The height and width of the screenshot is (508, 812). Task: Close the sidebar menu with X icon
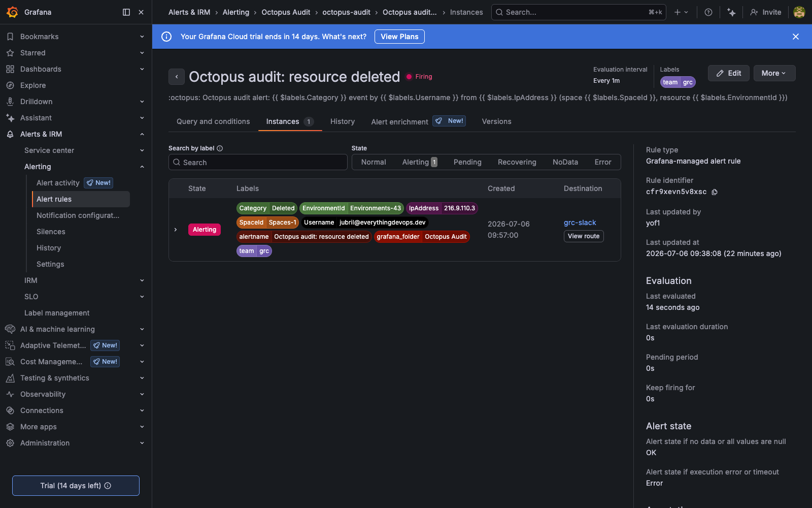[x=141, y=12]
